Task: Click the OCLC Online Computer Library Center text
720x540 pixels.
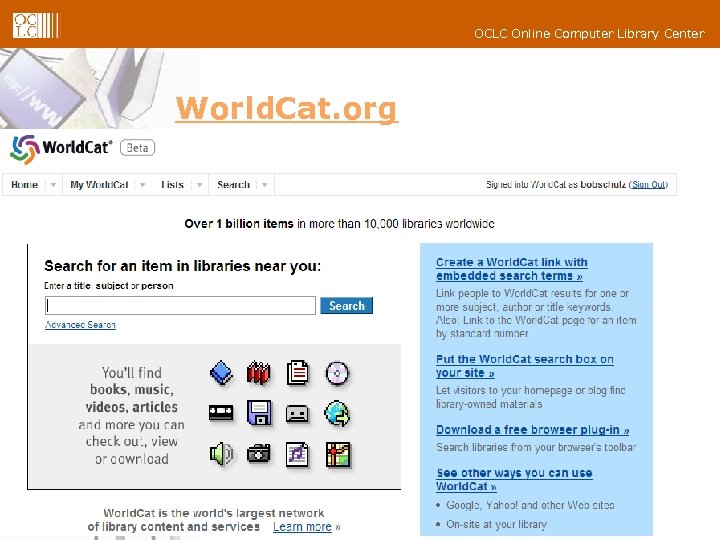Action: click(589, 34)
